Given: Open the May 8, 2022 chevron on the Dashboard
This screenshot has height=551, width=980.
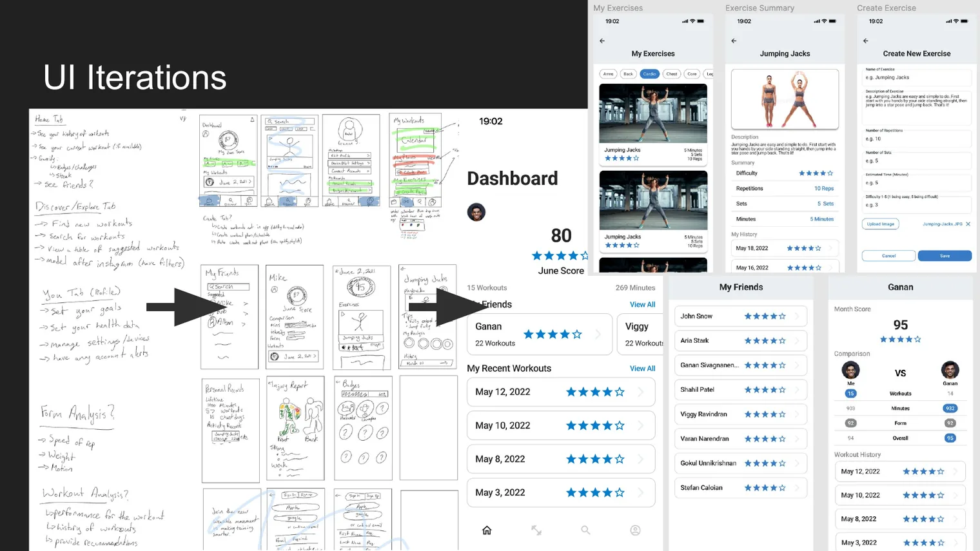Looking at the screenshot, I should tap(641, 459).
